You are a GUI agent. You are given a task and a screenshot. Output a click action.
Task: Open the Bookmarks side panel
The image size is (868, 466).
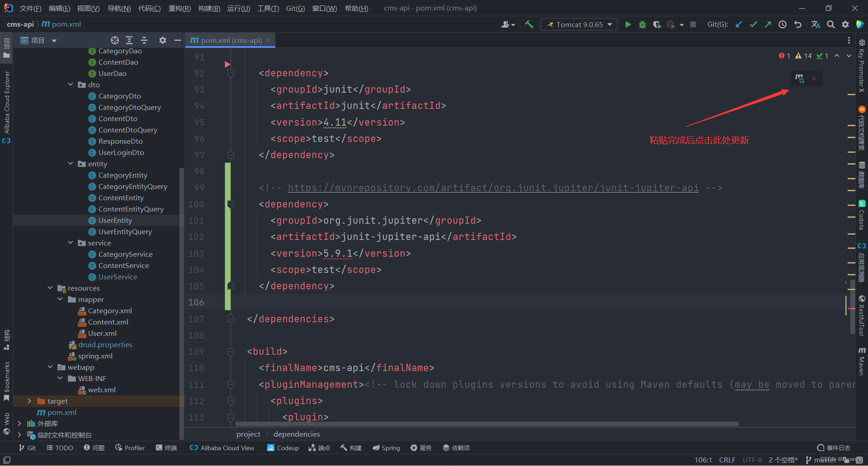(7, 381)
